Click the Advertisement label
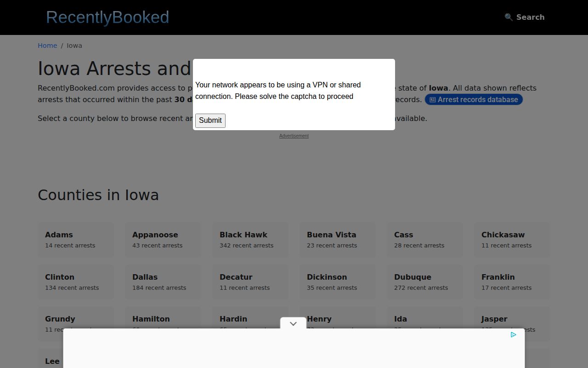The height and width of the screenshot is (368, 588). (294, 136)
